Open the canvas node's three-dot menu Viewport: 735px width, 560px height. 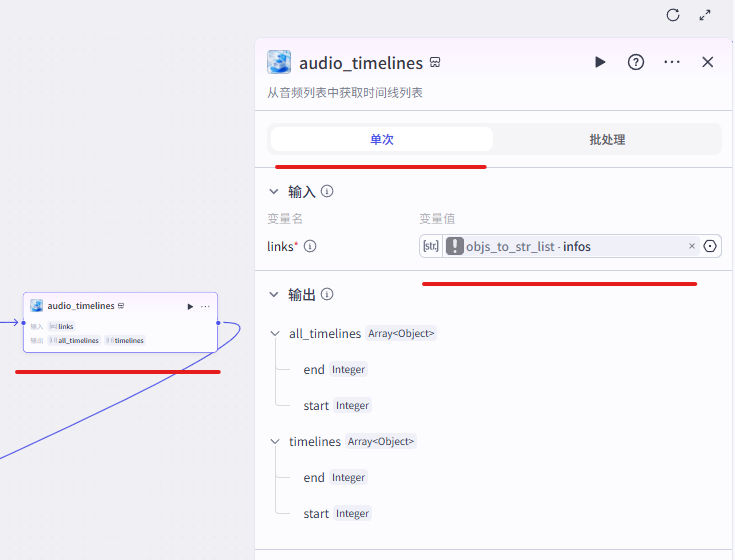(x=205, y=306)
